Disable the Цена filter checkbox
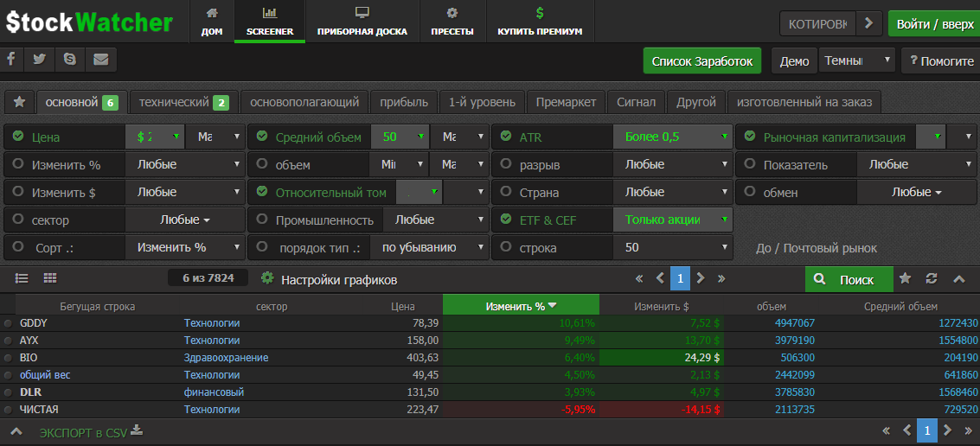Screen dimensions: 980x446 click(x=17, y=137)
